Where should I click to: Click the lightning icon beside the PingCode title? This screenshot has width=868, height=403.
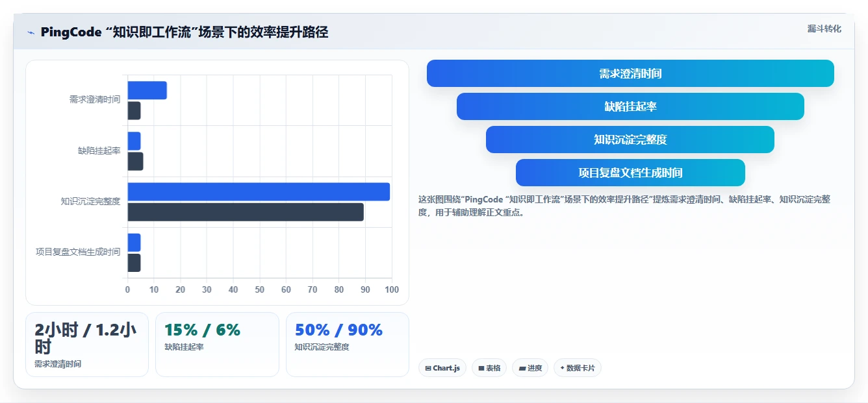click(31, 32)
